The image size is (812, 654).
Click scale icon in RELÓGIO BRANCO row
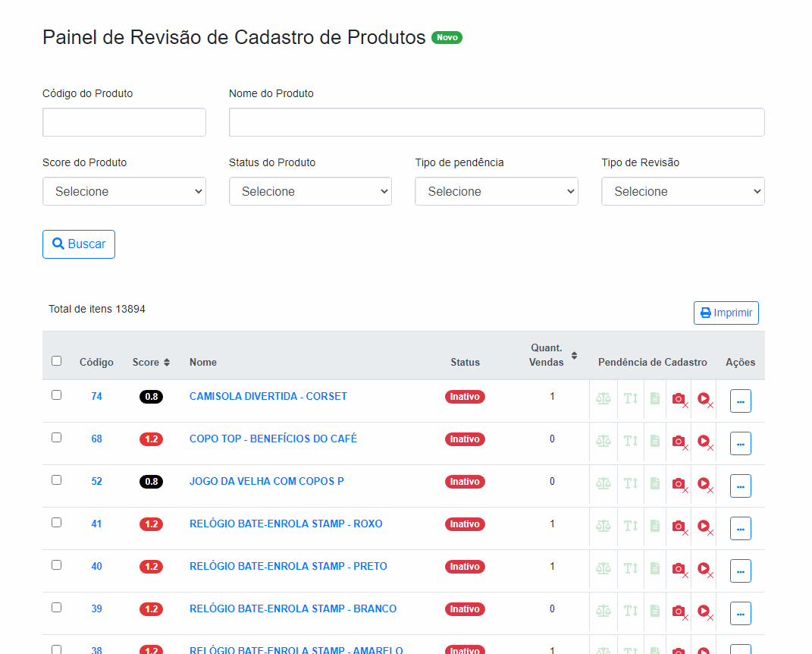604,611
